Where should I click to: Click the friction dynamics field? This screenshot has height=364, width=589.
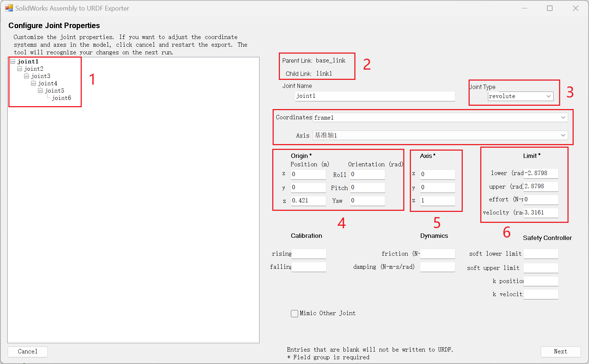(x=437, y=254)
